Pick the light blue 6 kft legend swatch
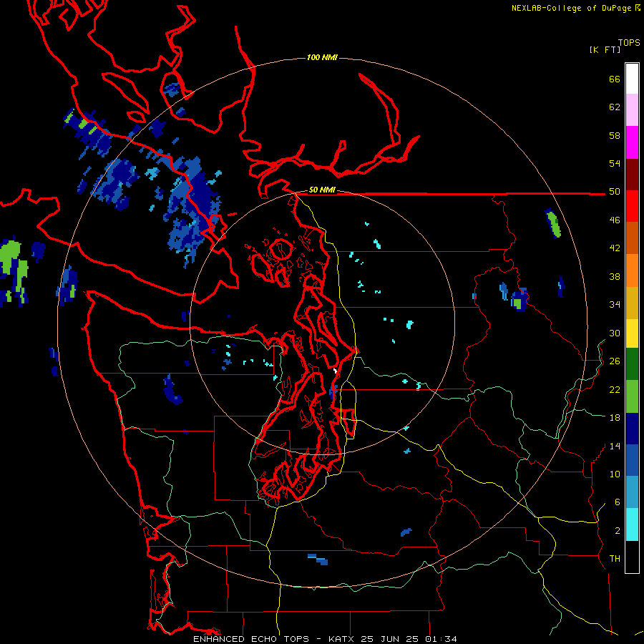 coord(632,492)
